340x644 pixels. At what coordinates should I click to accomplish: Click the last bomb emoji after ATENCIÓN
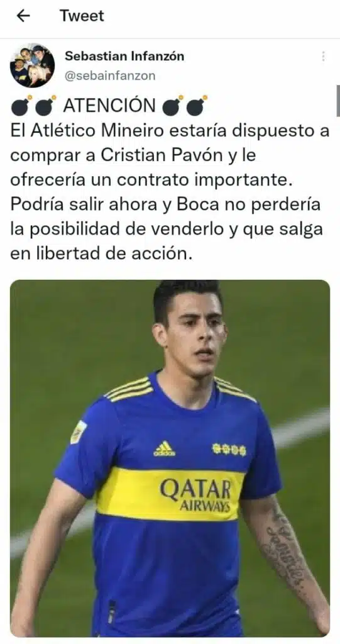[x=197, y=106]
